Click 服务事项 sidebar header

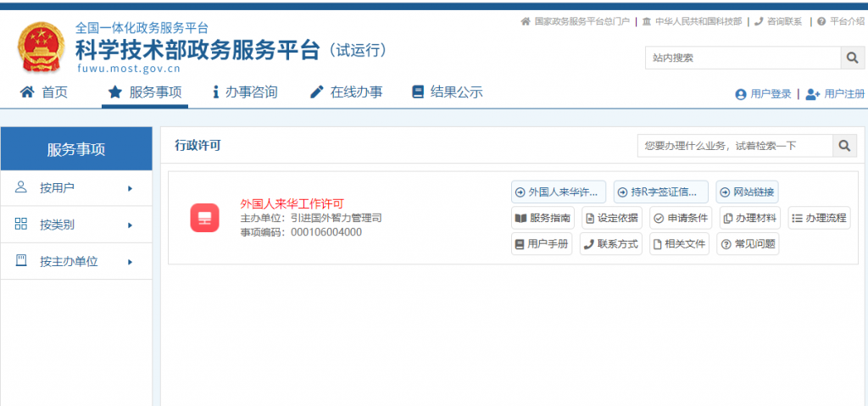[76, 149]
